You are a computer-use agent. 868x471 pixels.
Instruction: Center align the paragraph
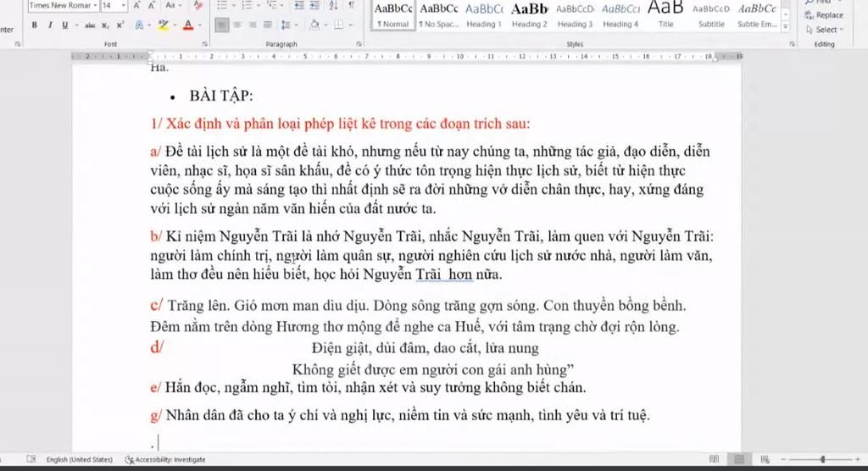click(237, 25)
